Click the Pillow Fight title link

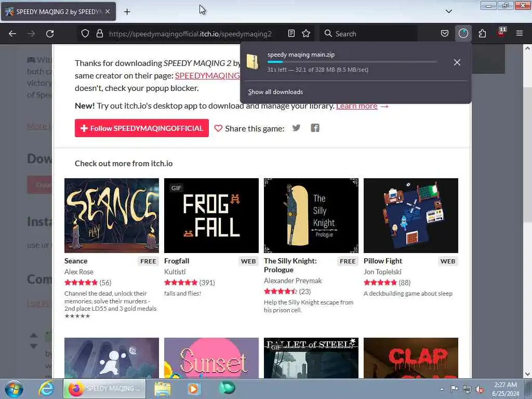point(383,261)
